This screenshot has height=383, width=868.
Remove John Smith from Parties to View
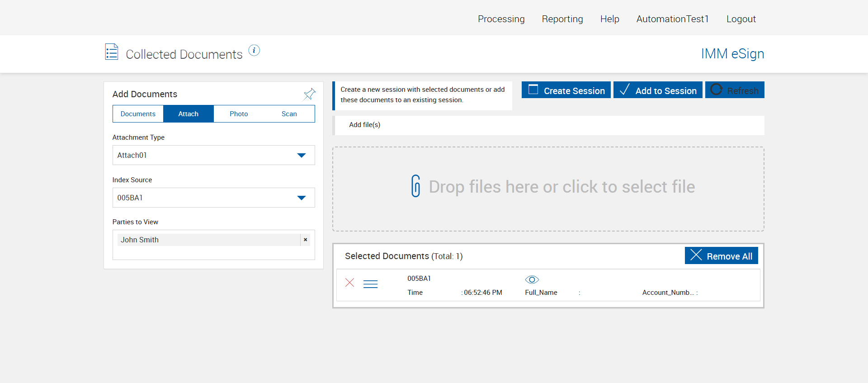[x=306, y=240]
